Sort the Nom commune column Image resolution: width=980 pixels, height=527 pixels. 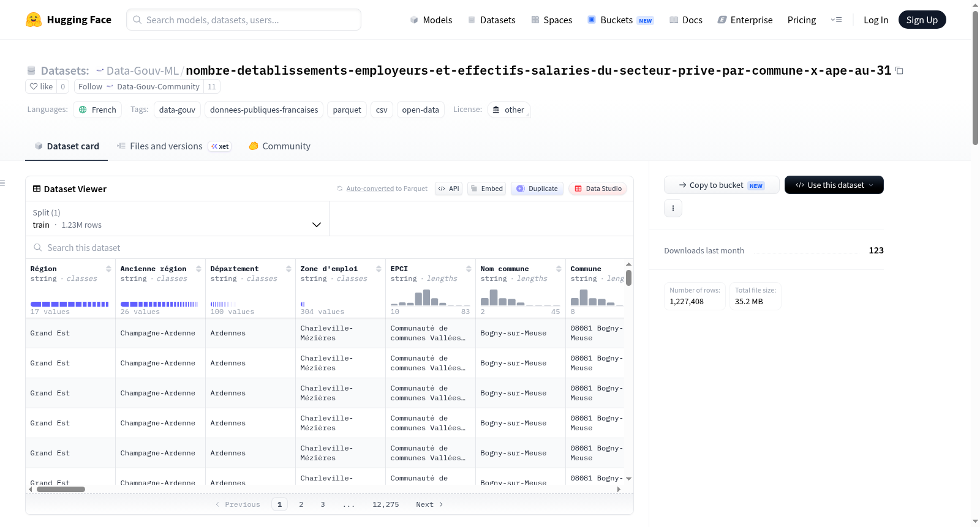point(559,269)
